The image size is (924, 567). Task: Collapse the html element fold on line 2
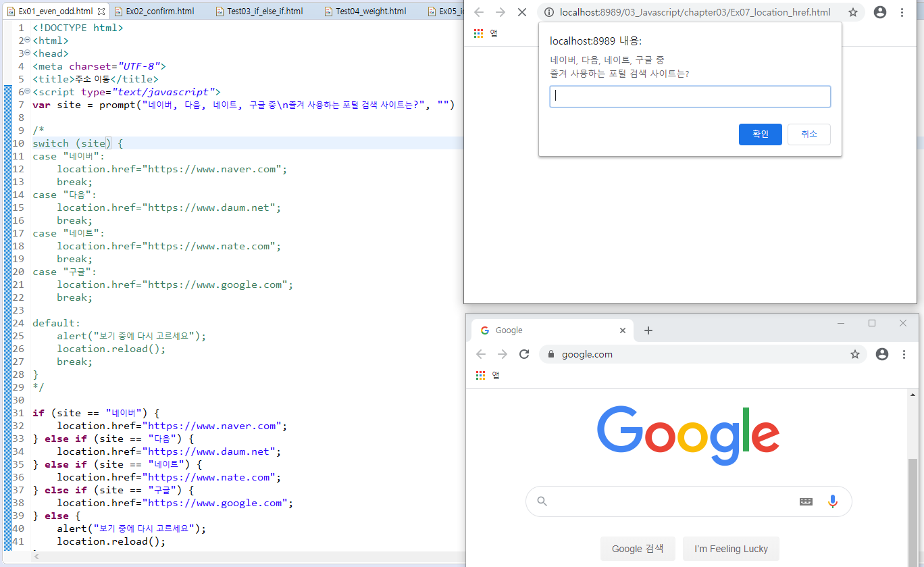pos(27,41)
